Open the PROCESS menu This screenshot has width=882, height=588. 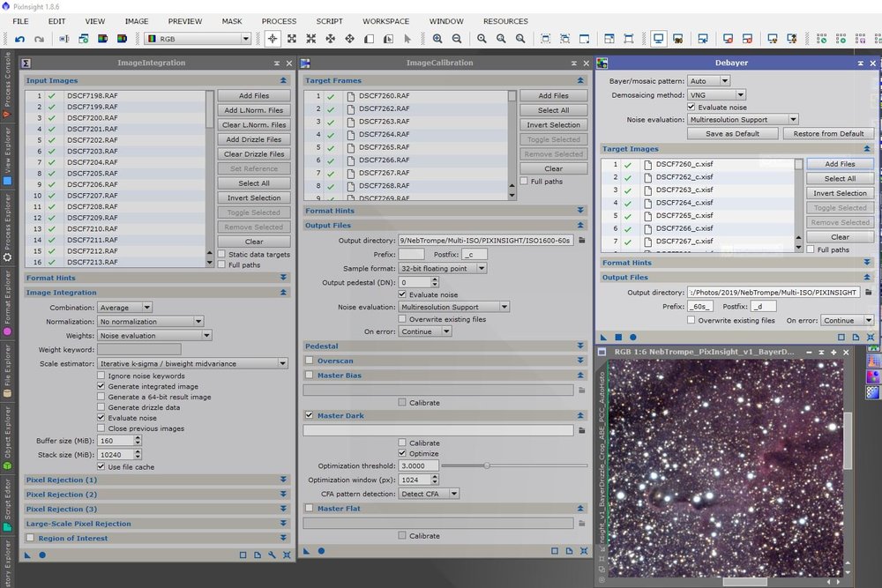coord(279,21)
